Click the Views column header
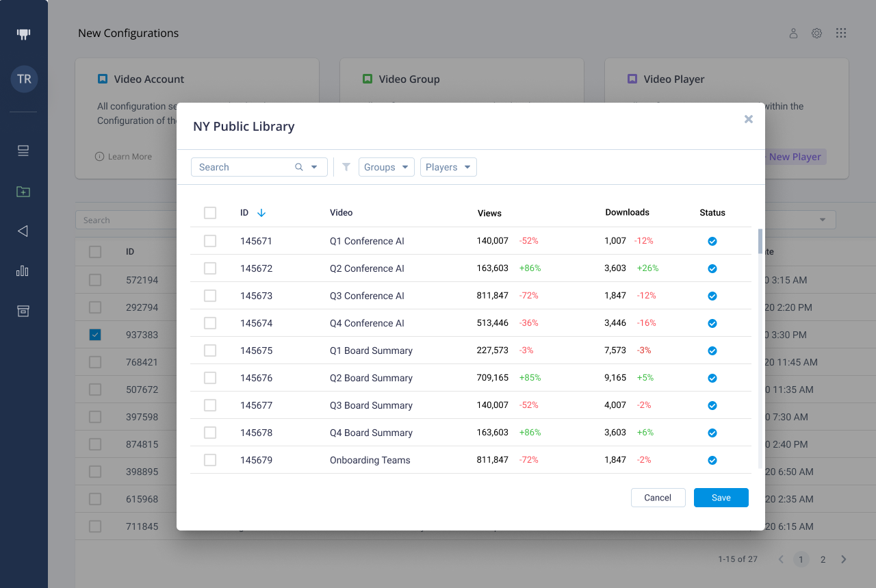Image resolution: width=876 pixels, height=588 pixels. coord(489,214)
